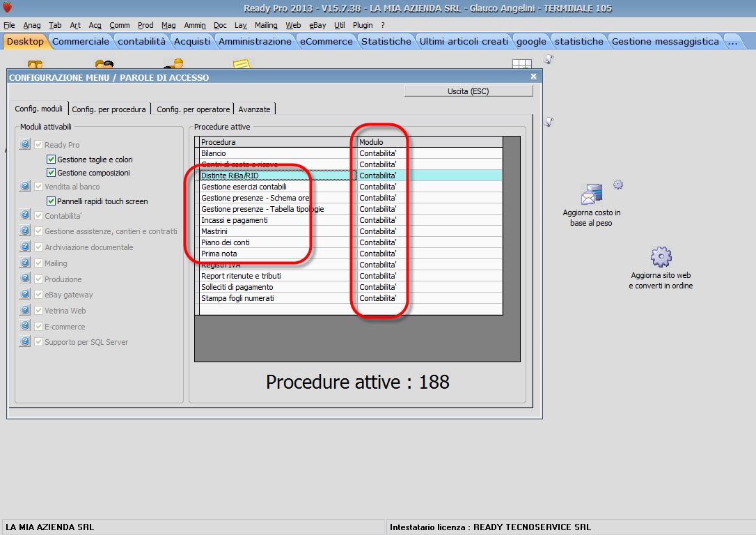Open the Mailing menu in menu bar

266,25
